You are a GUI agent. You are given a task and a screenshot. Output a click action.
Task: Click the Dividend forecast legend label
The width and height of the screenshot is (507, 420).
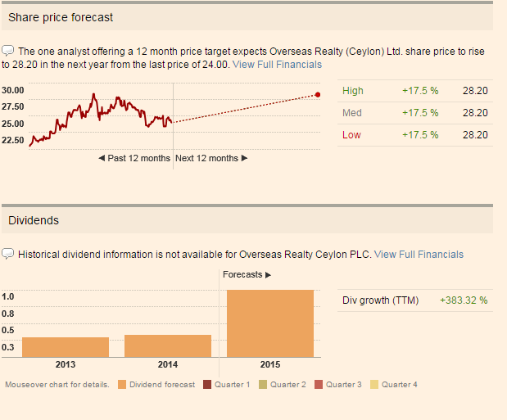pos(162,385)
